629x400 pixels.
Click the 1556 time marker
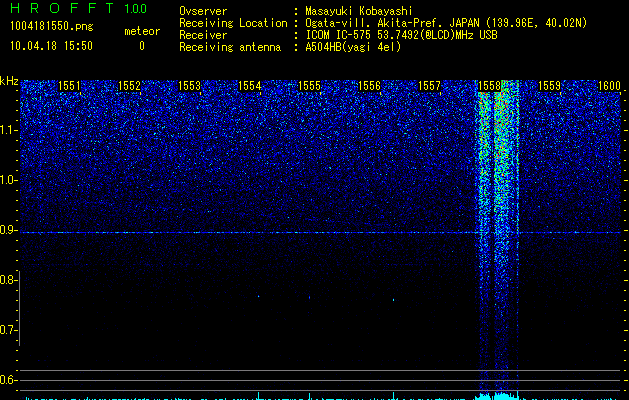369,86
